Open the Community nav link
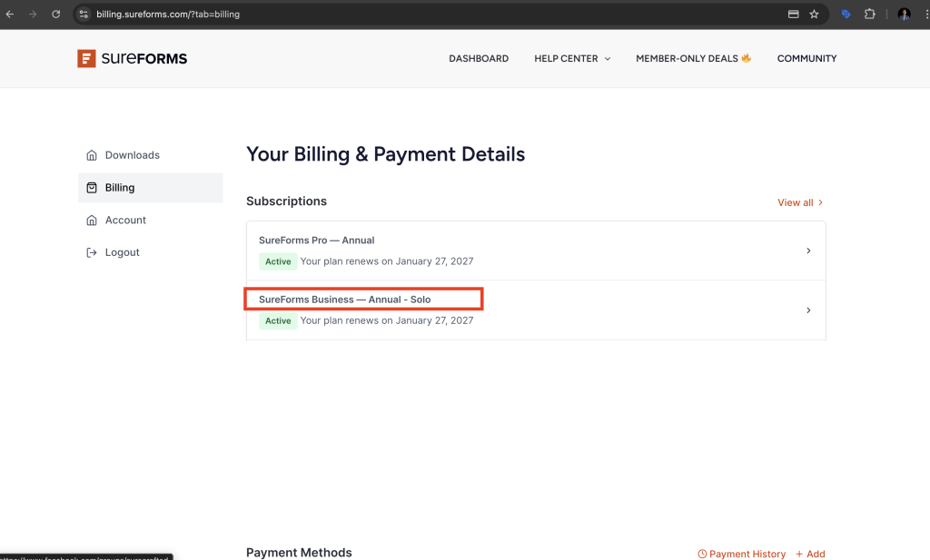Screen dimensions: 930x560 tap(806, 59)
